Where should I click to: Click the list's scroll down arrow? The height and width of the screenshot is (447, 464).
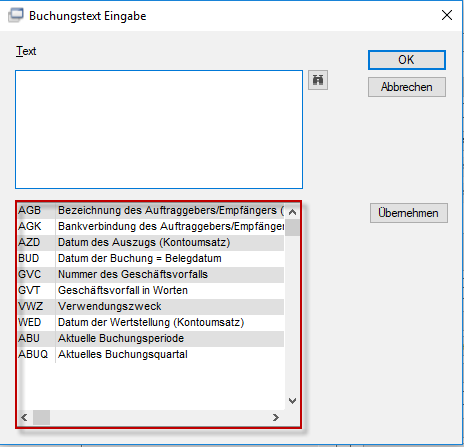point(292,401)
